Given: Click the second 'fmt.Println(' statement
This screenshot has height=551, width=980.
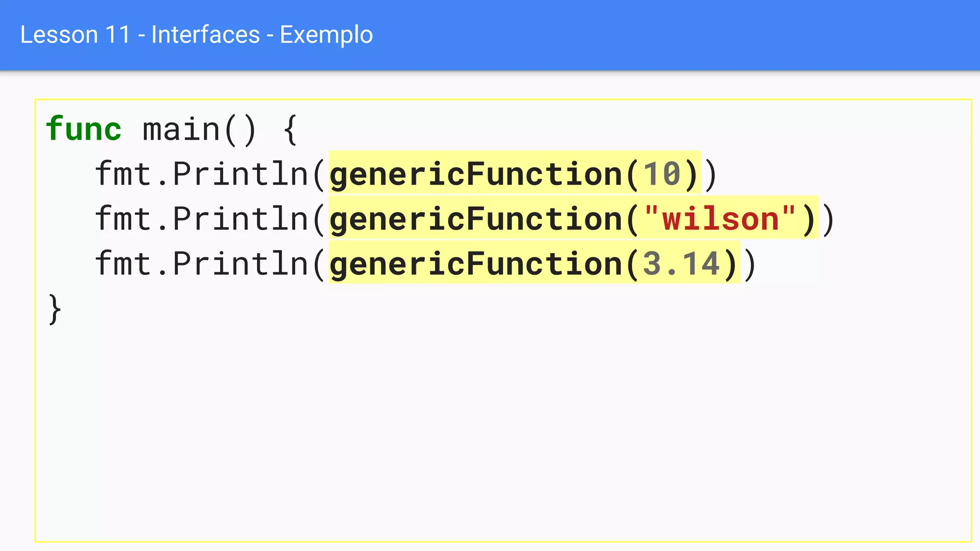Looking at the screenshot, I should click(x=210, y=219).
